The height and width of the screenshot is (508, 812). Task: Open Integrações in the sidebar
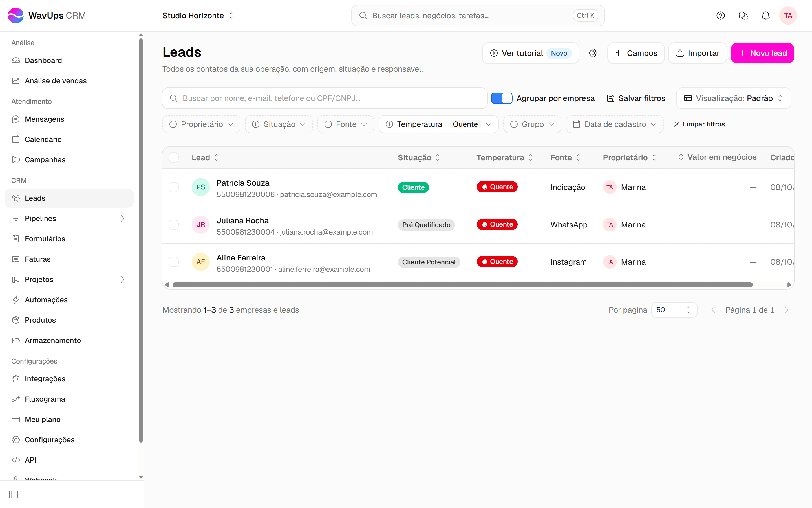pos(69,379)
